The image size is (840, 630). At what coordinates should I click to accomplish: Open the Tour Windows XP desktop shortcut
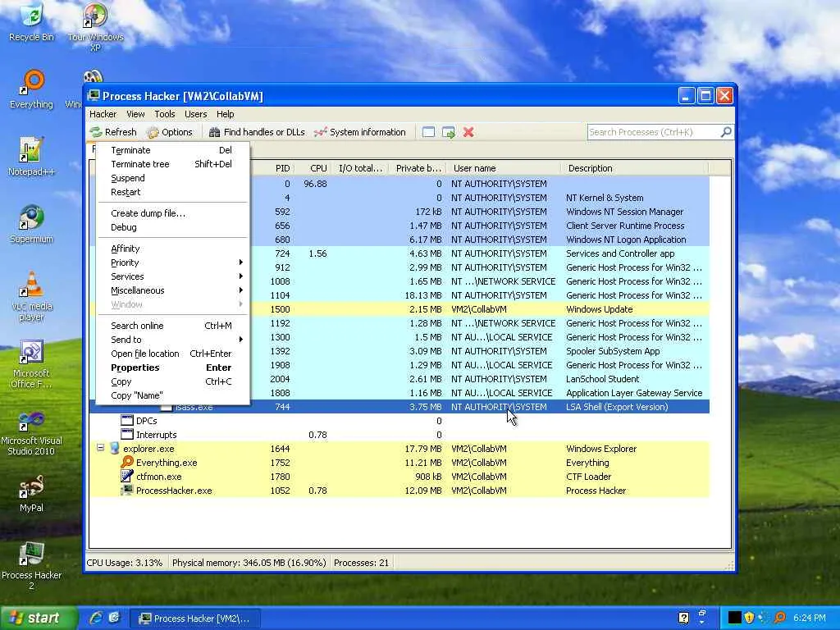(95, 27)
